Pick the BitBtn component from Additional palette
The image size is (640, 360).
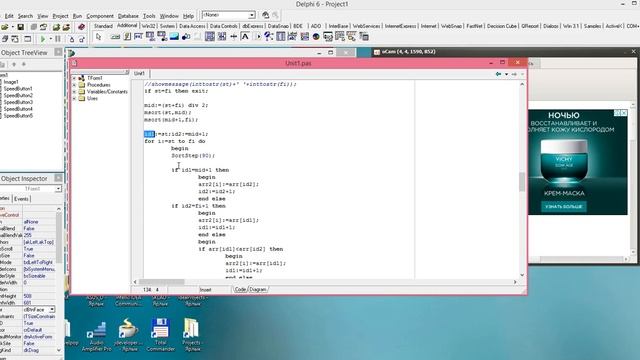pos(115,37)
